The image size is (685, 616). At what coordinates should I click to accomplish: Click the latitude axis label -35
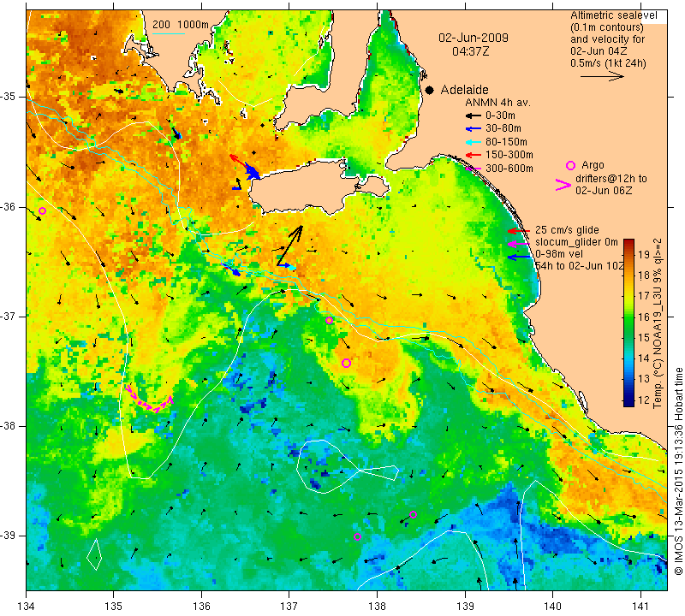coord(9,96)
